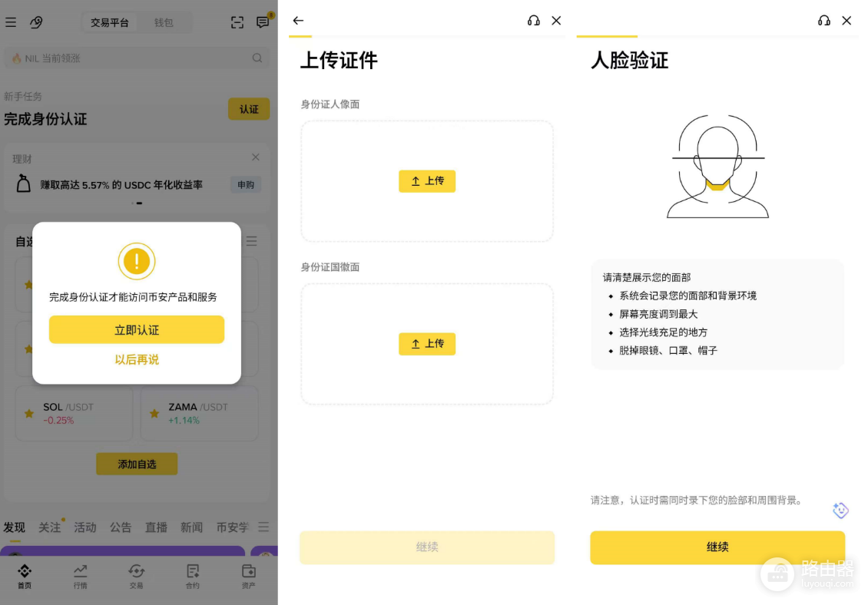Click the warning exclamation icon in dialog
868x605 pixels.
pos(137,261)
